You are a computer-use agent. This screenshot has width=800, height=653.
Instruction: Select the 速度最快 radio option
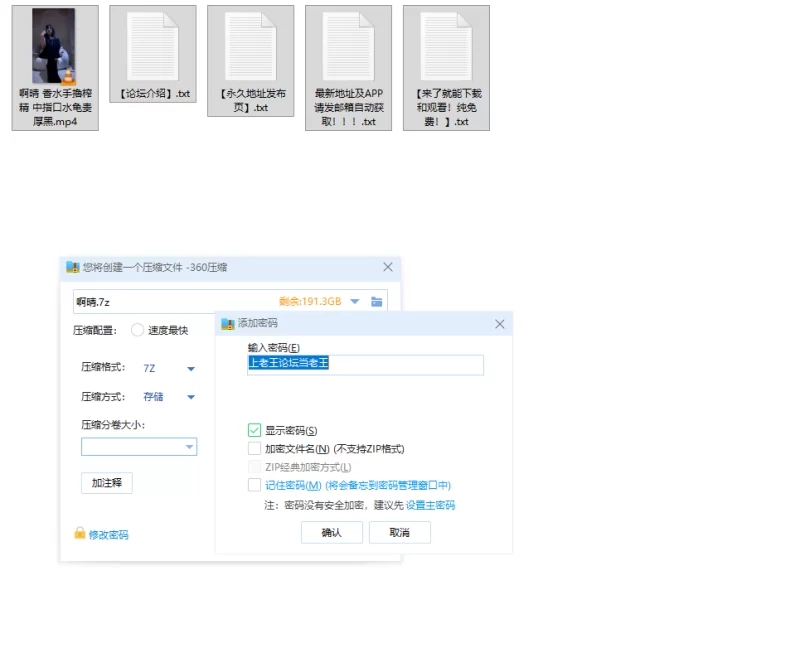click(137, 330)
